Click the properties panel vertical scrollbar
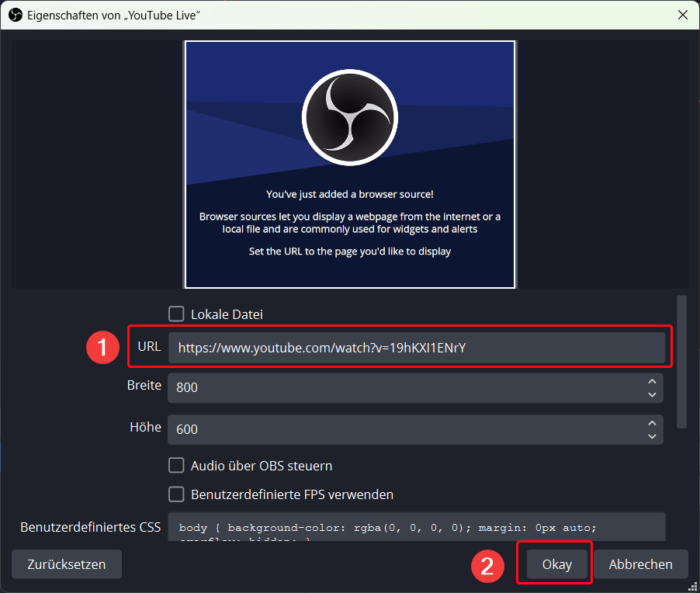This screenshot has height=593, width=700. pos(681,362)
